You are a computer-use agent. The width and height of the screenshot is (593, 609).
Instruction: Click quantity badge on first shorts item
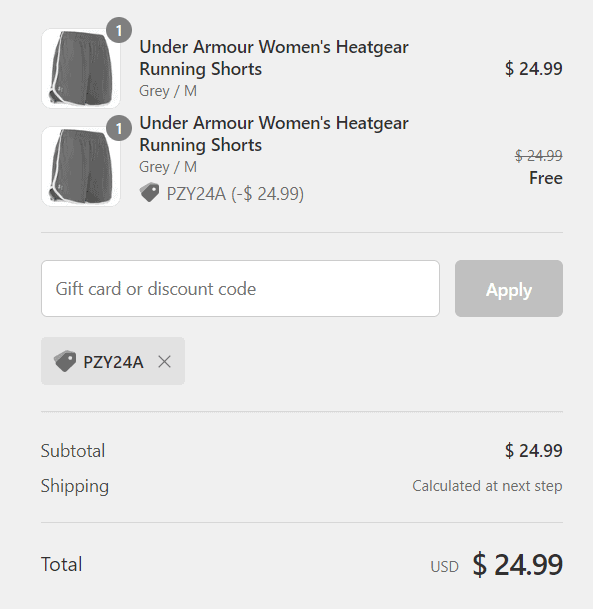click(119, 30)
